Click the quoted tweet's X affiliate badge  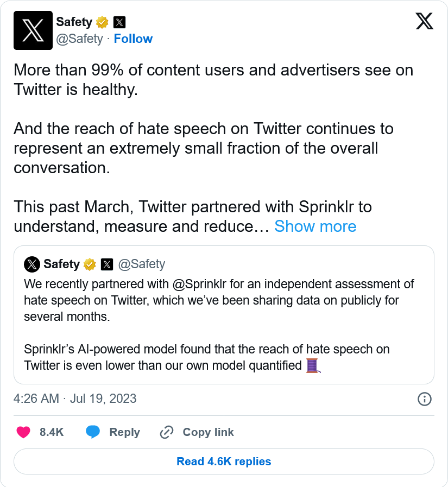click(107, 264)
